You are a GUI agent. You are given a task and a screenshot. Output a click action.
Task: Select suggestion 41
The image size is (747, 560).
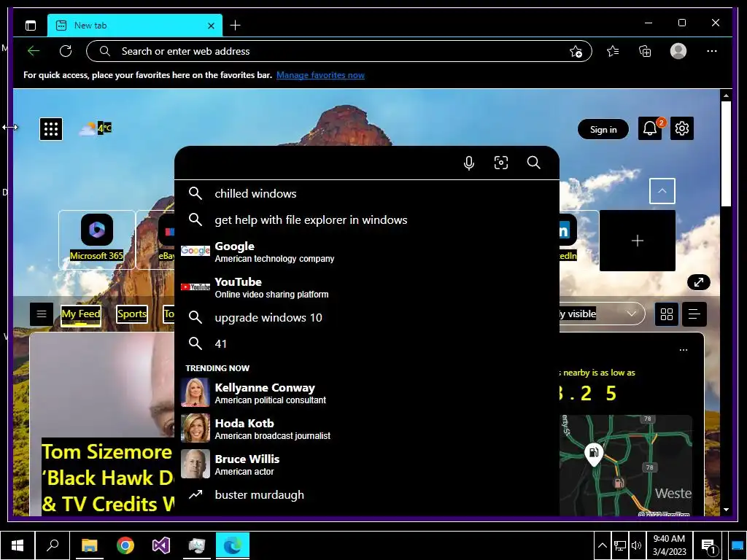(367, 343)
